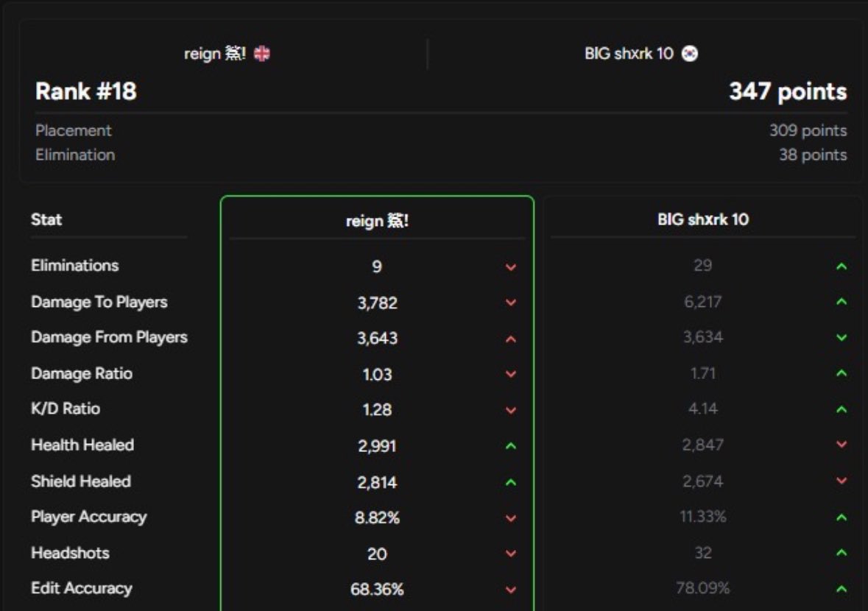Select the reign player name in header
The image size is (868, 611).
tap(215, 54)
